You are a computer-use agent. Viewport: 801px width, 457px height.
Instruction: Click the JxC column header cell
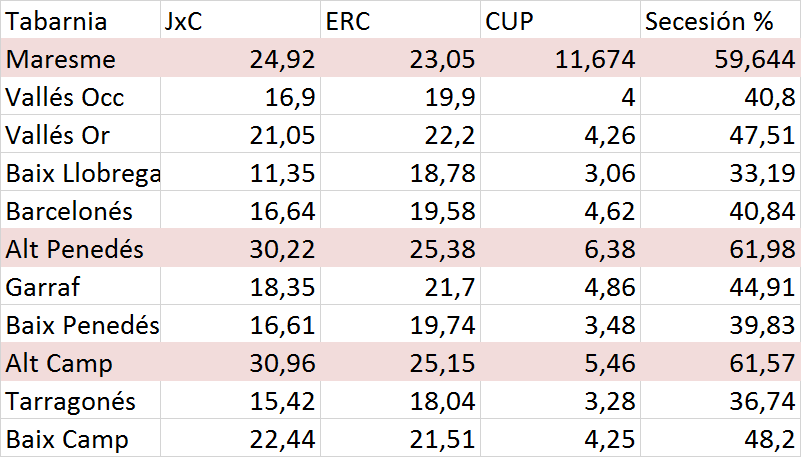(x=240, y=21)
